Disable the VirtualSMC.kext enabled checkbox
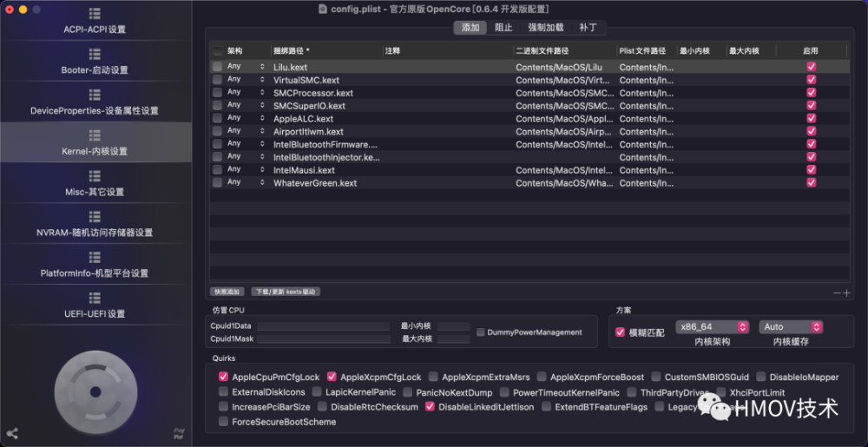 (x=811, y=79)
